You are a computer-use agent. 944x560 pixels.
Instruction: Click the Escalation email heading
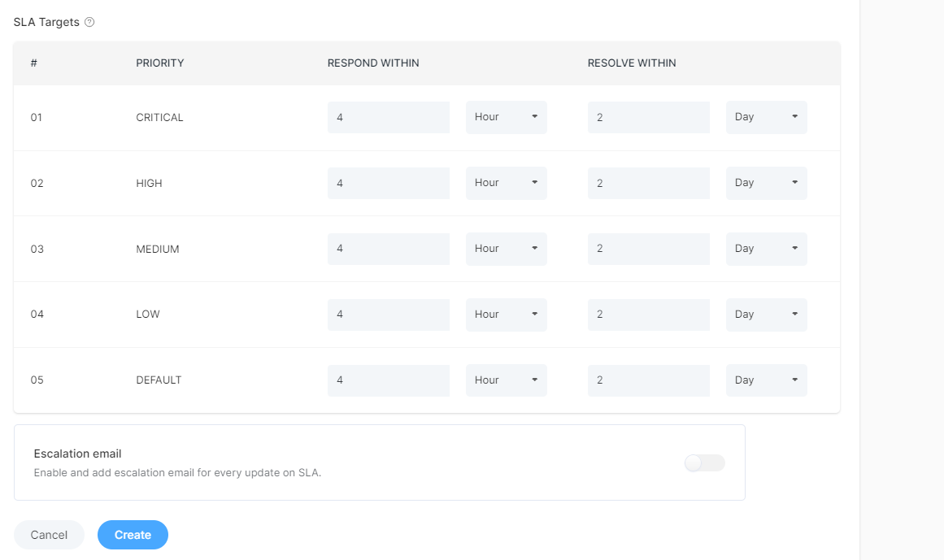pos(78,454)
